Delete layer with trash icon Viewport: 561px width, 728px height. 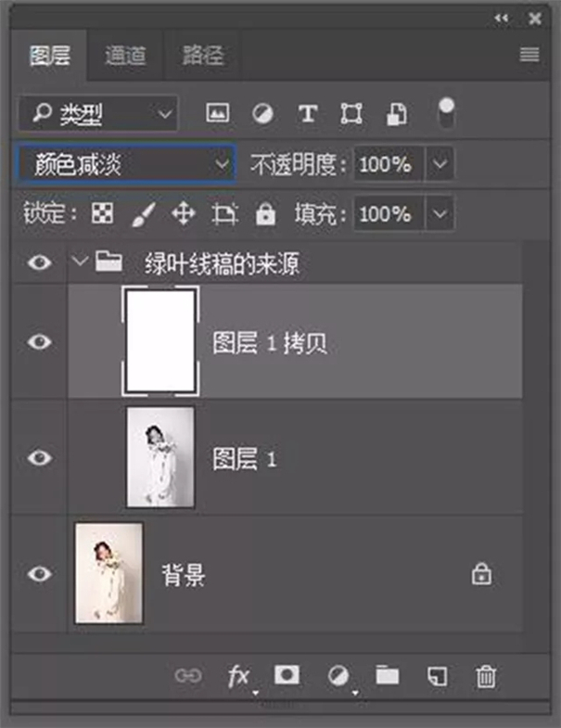(x=486, y=676)
